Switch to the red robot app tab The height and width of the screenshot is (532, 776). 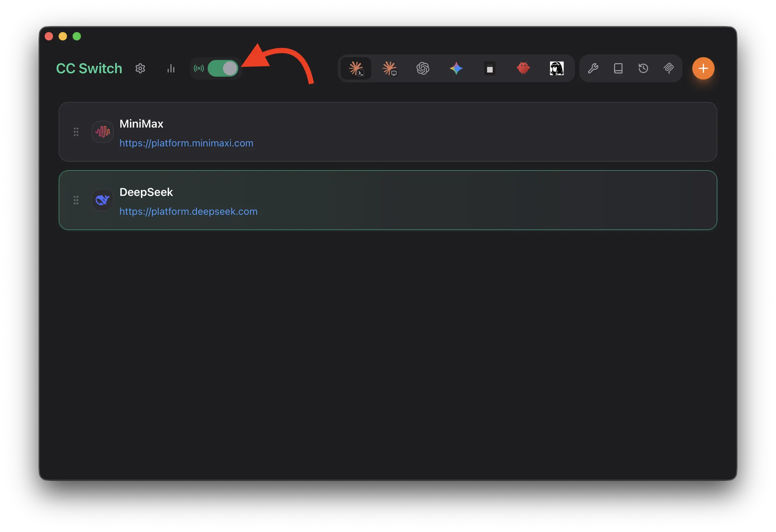pyautogui.click(x=523, y=68)
